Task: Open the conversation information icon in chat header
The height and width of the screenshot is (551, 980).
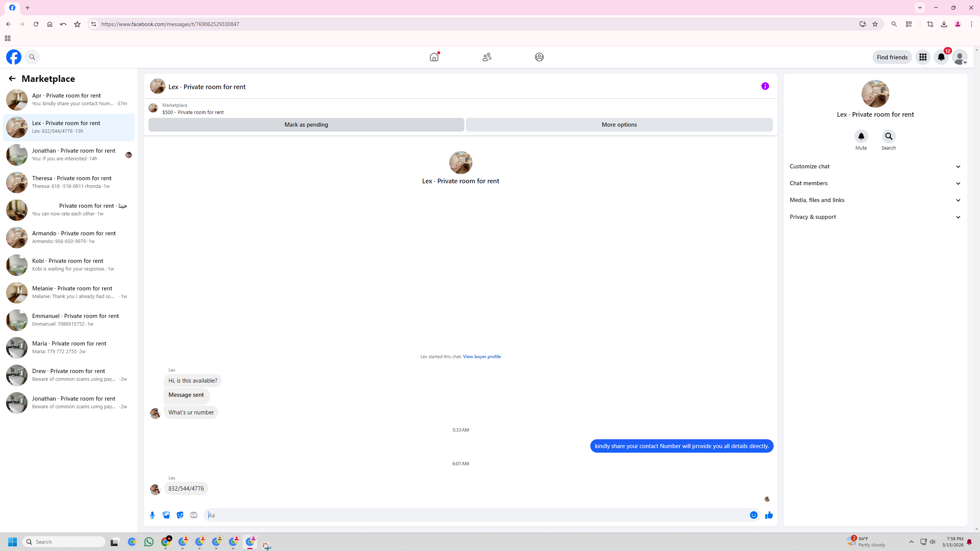Action: (765, 86)
